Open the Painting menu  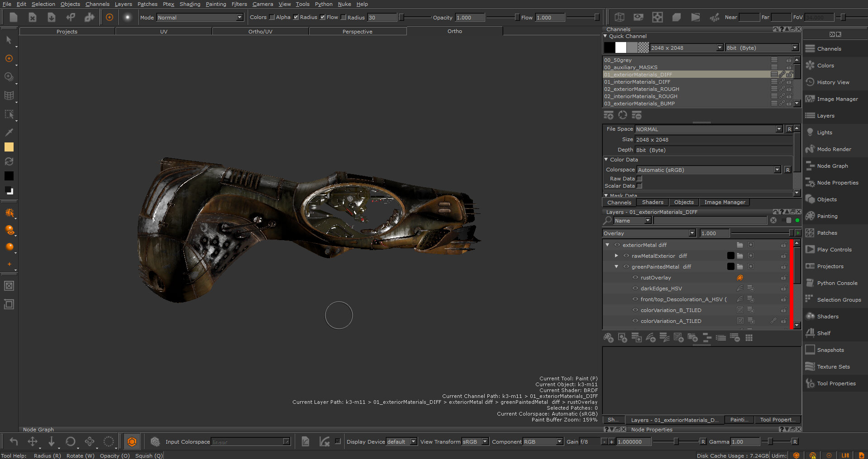coord(215,4)
